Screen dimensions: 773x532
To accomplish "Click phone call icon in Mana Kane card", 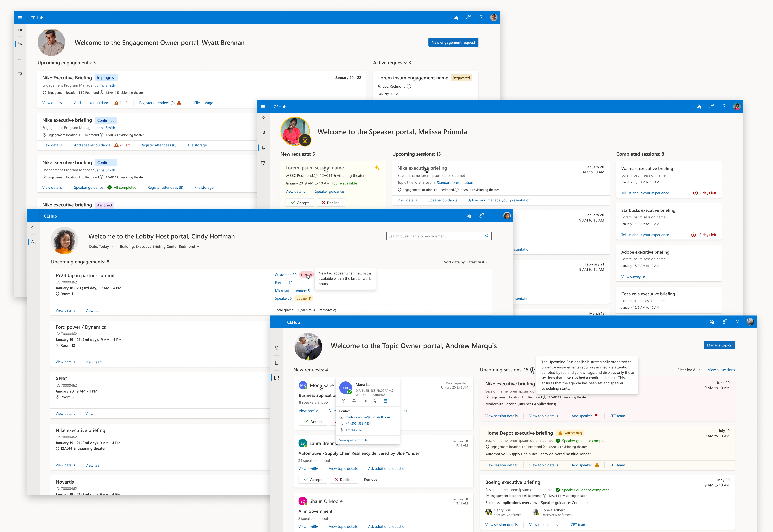I will click(x=375, y=401).
